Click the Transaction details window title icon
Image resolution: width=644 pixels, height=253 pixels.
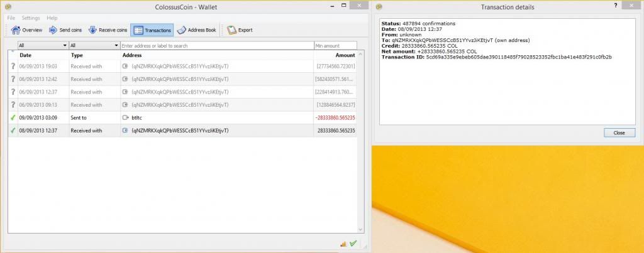(379, 7)
